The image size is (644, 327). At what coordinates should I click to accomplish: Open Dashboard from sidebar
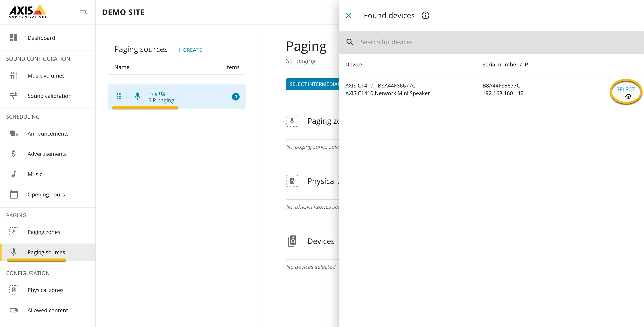pyautogui.click(x=48, y=38)
